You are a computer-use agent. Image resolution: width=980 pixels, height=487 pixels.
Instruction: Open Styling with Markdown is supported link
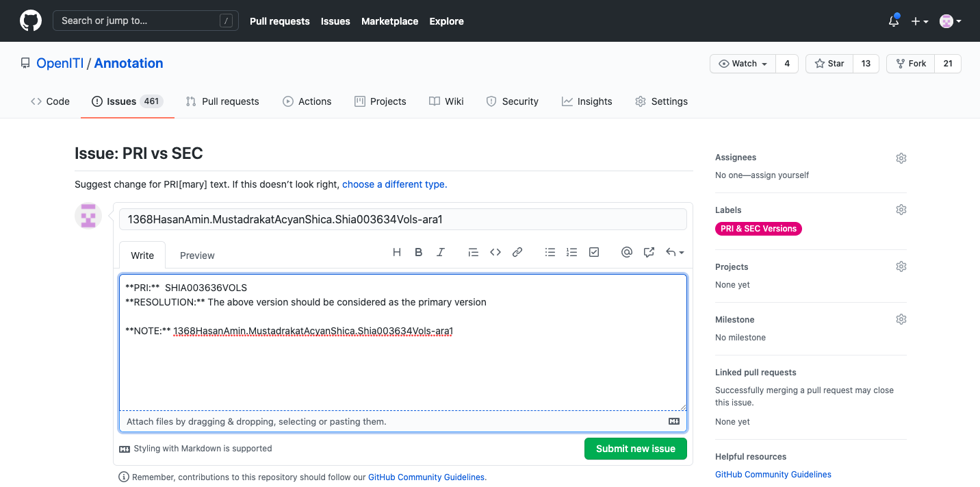point(196,449)
